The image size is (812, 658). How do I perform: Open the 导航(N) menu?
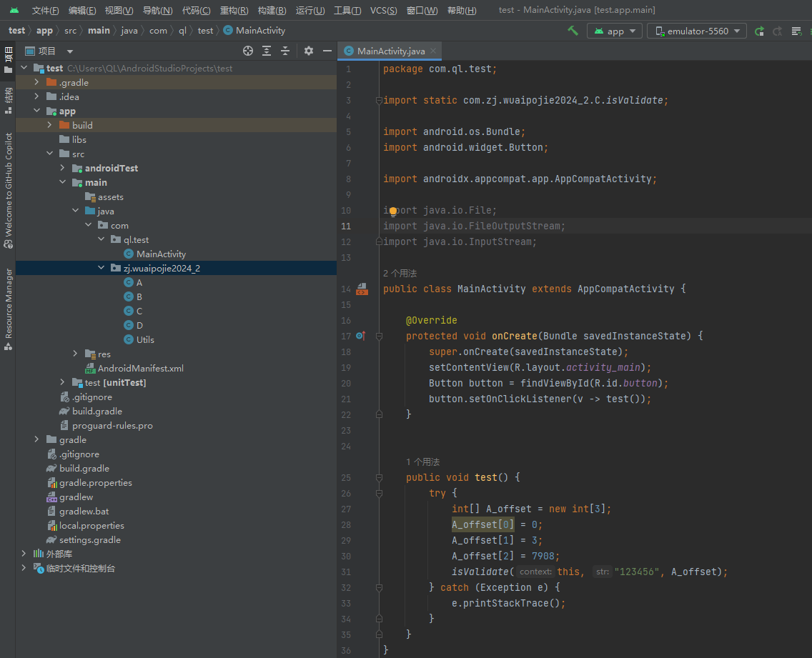[157, 10]
